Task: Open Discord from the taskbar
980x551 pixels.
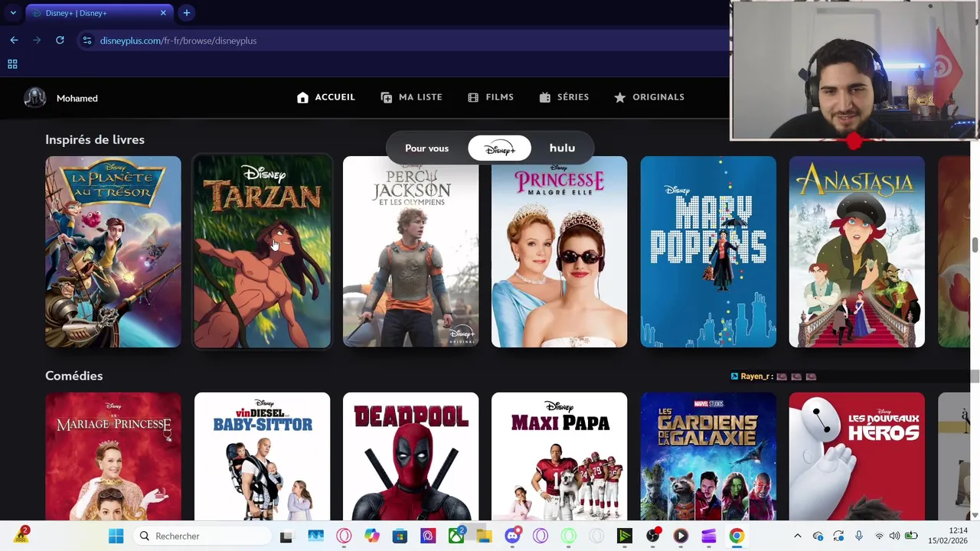Action: [513, 536]
